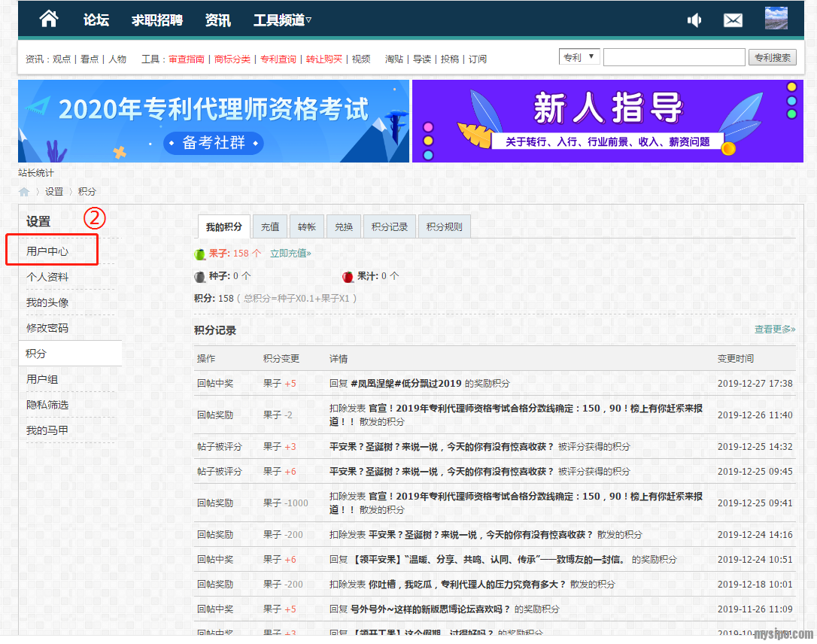Click the red 果汁 apple icon
Image resolution: width=817 pixels, height=644 pixels.
[348, 277]
